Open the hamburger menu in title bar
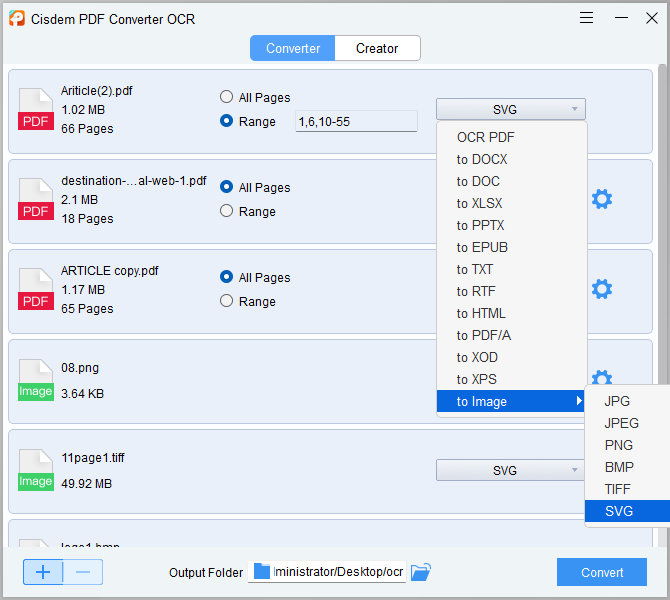The width and height of the screenshot is (670, 600). [587, 18]
